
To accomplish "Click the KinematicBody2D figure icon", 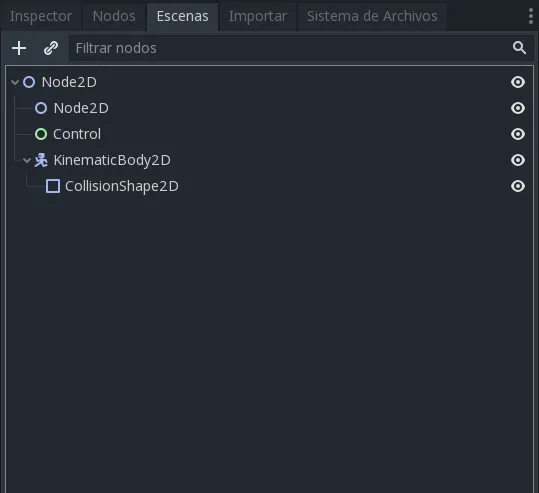I will coord(41,160).
